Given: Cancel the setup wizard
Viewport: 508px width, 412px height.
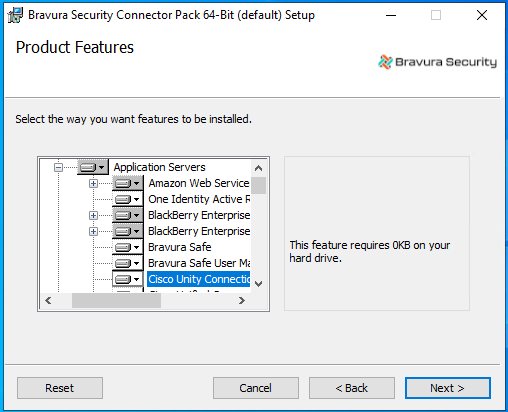Looking at the screenshot, I should 256,388.
